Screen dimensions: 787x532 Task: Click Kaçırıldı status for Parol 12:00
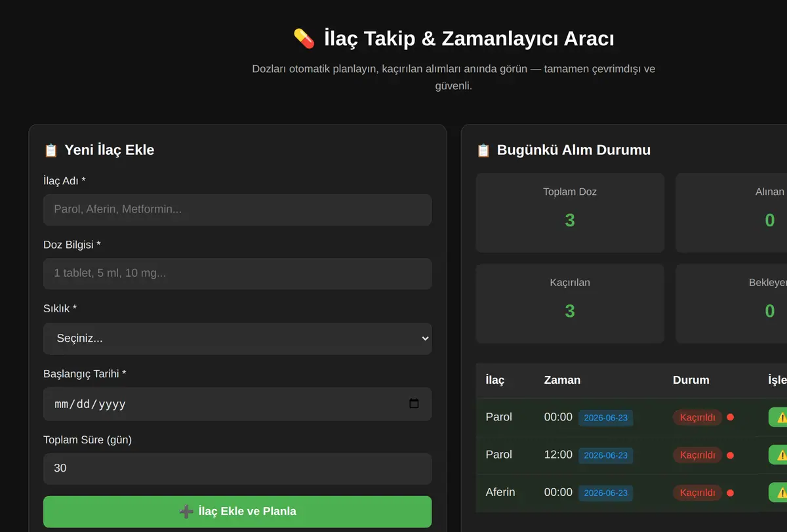pos(697,455)
